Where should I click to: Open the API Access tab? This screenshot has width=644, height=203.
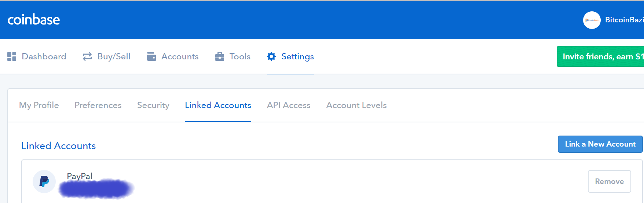pos(289,106)
